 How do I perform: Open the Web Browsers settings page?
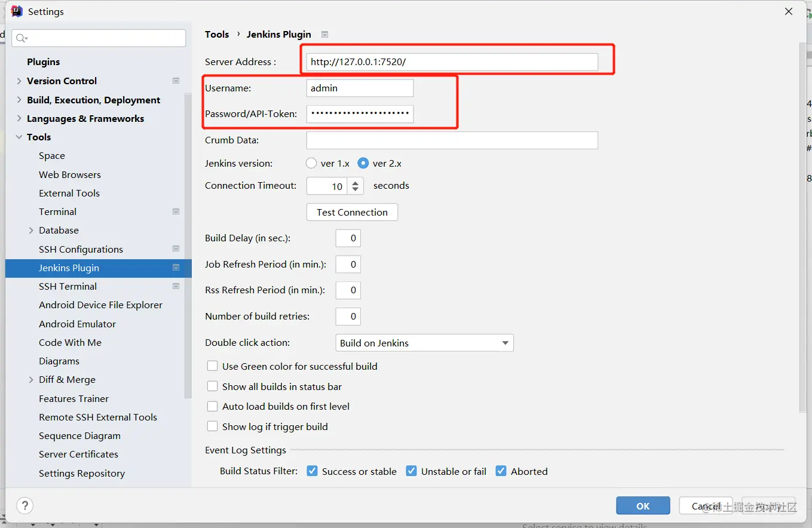(69, 174)
